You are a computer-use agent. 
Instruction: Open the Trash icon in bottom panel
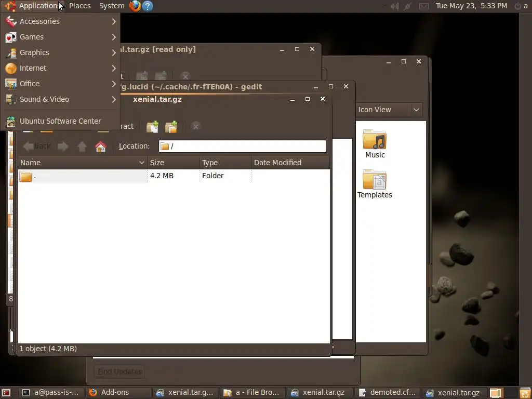[525, 393]
